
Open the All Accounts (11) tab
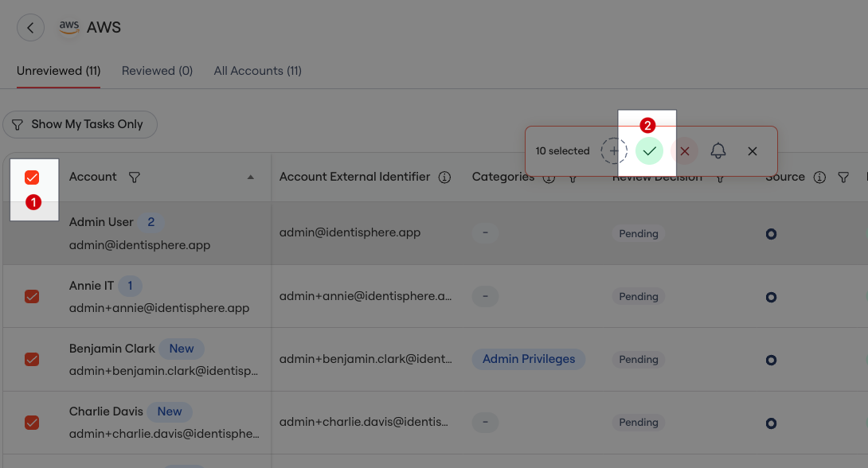coord(257,71)
